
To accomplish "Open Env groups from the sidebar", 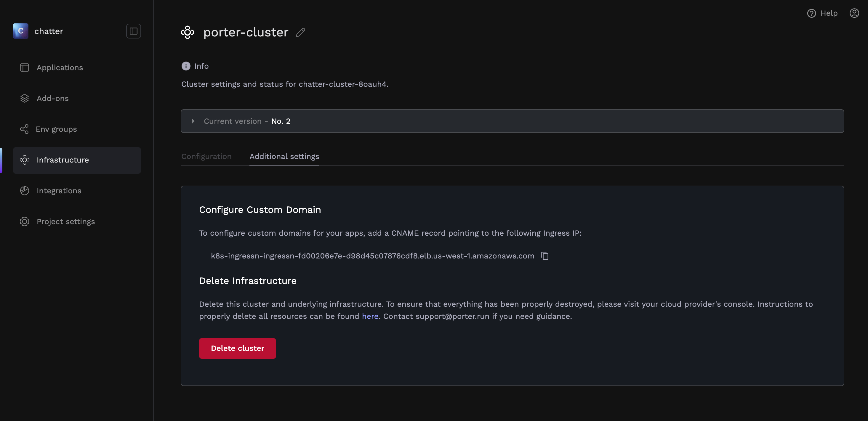I will [x=56, y=129].
